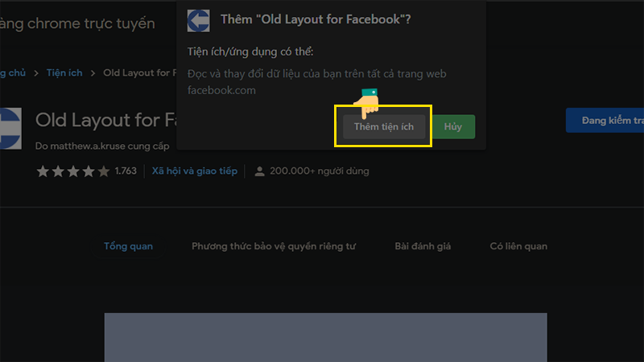
Task: Click the user icon beside 200.000+ người dùng
Action: click(259, 171)
